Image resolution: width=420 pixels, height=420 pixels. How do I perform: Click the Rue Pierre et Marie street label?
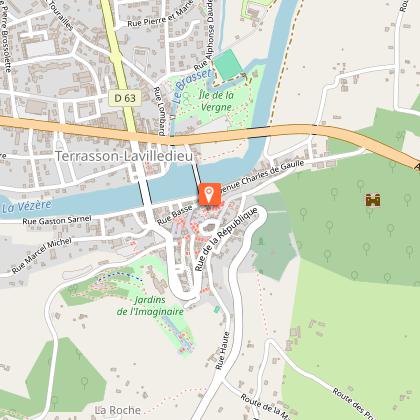[x=160, y=15]
